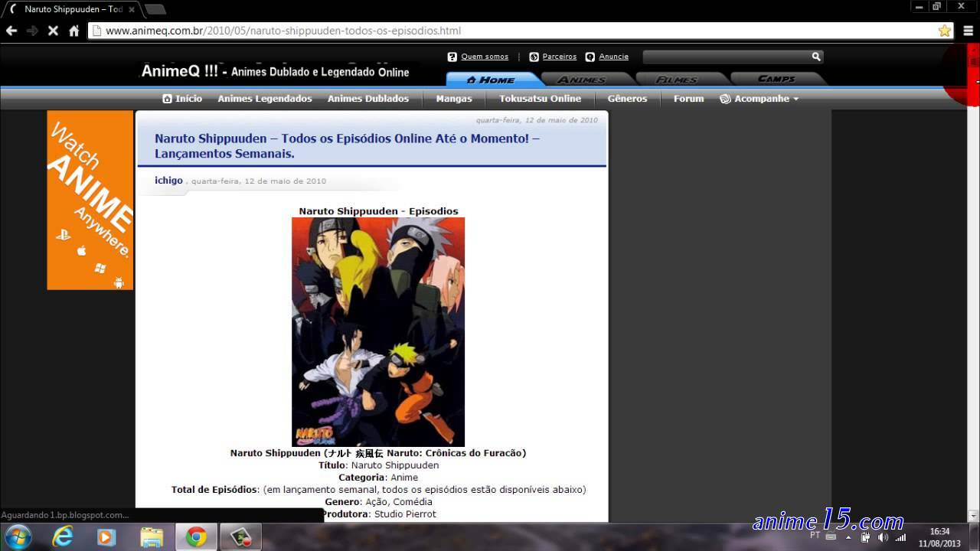Click the site search text box

click(x=726, y=57)
